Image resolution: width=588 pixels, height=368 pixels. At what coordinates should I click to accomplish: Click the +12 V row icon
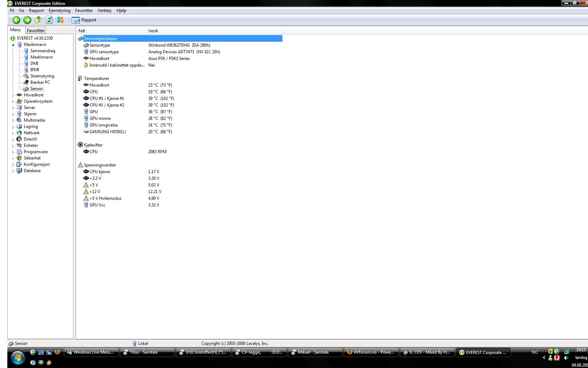(86, 191)
